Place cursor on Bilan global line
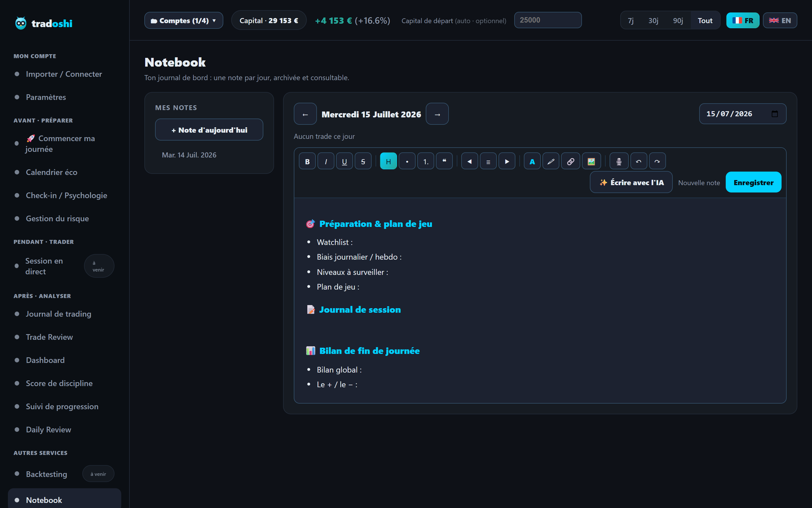The height and width of the screenshot is (508, 812). [339, 370]
